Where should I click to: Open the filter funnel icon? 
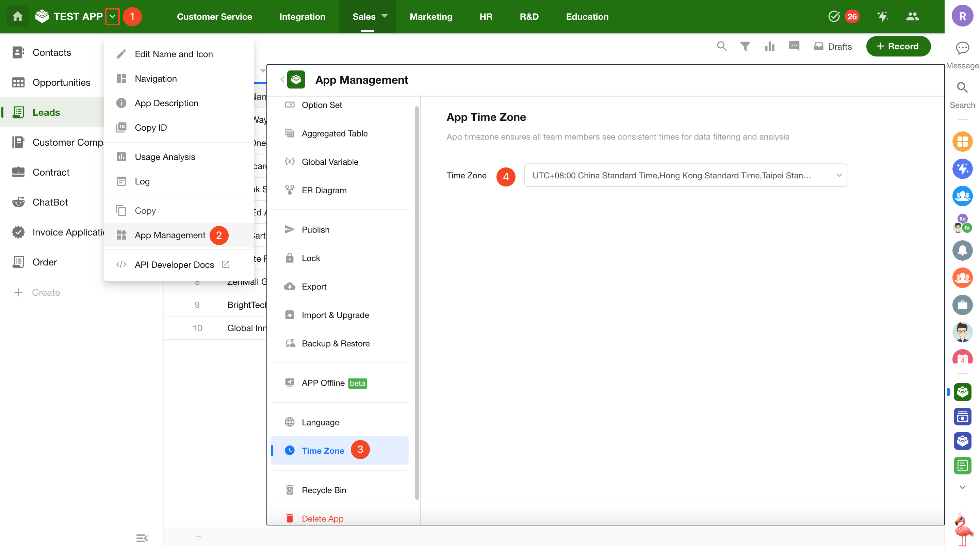point(745,46)
